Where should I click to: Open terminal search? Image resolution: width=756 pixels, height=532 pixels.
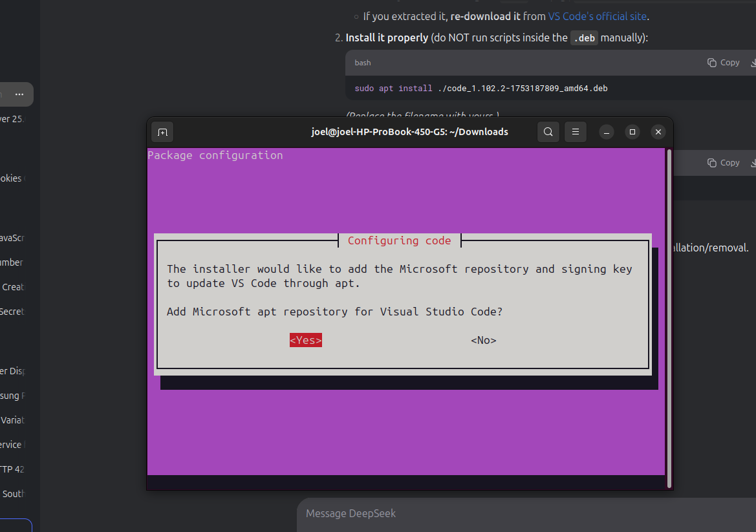pos(548,132)
